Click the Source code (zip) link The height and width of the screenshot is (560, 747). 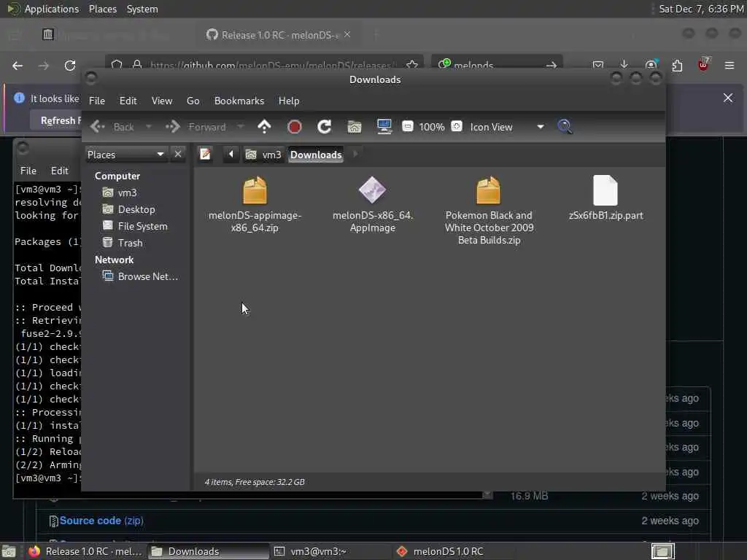click(x=101, y=521)
